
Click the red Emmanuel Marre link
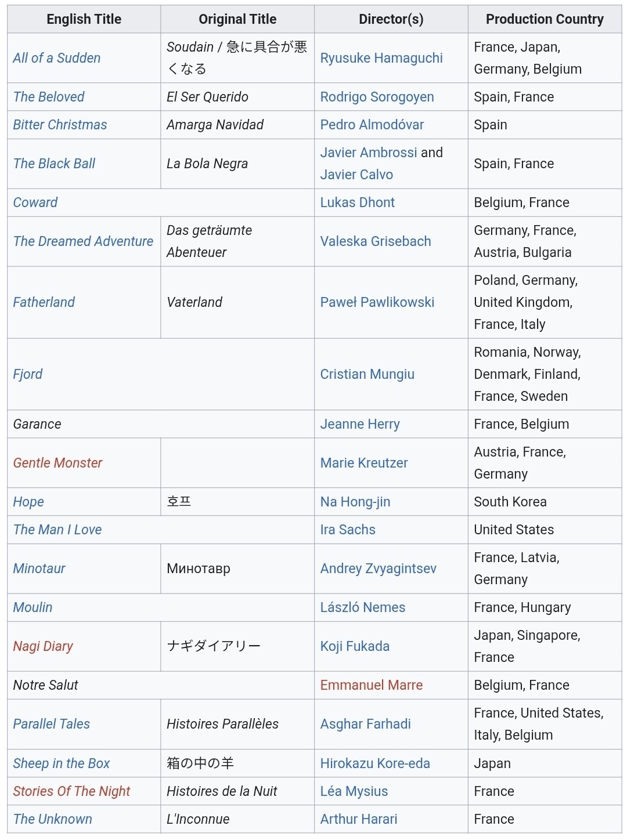tap(372, 685)
